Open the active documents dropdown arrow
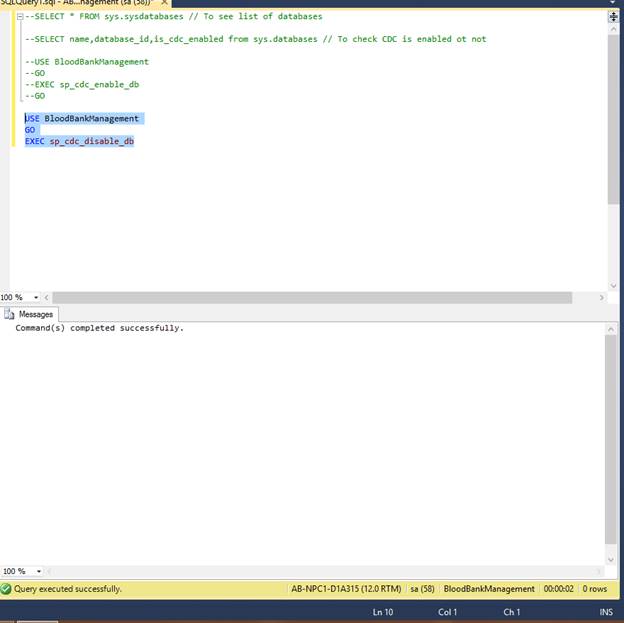The width and height of the screenshot is (624, 623). 613,2
